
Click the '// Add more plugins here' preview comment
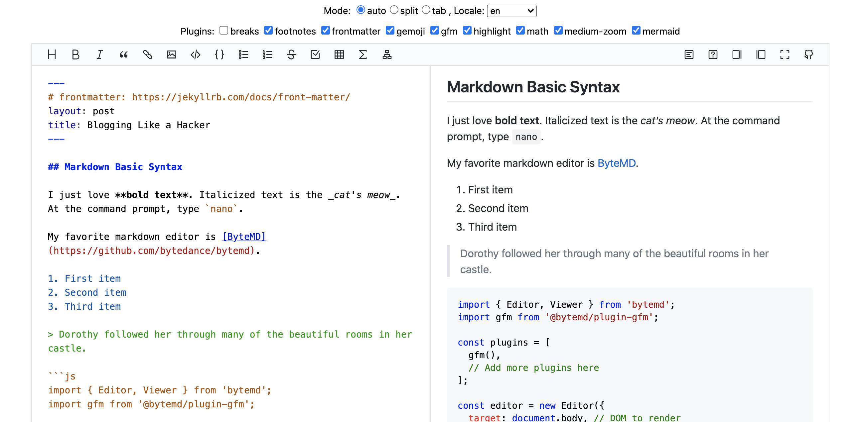point(533,368)
